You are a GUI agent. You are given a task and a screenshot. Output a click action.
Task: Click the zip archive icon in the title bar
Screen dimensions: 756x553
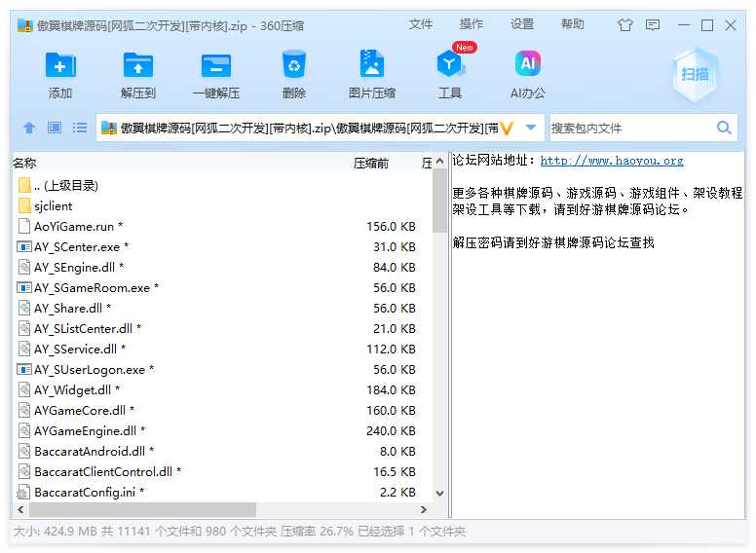[x=24, y=25]
